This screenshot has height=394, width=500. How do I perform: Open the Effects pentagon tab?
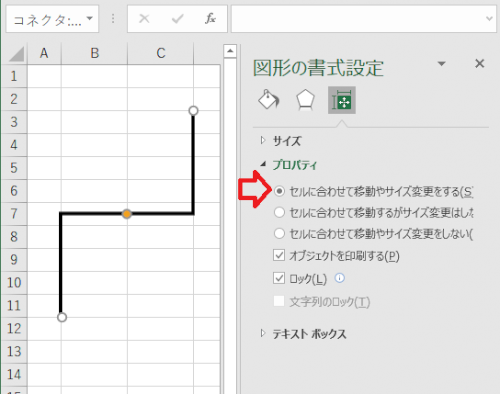pos(305,100)
